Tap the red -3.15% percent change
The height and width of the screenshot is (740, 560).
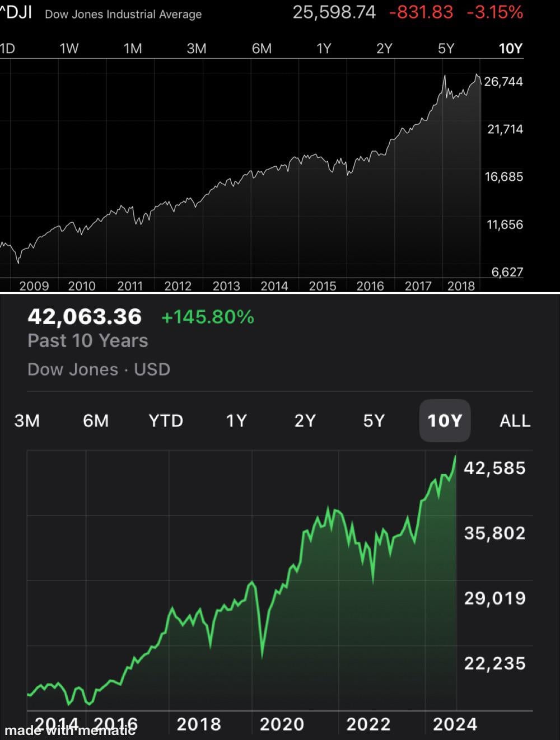[495, 12]
